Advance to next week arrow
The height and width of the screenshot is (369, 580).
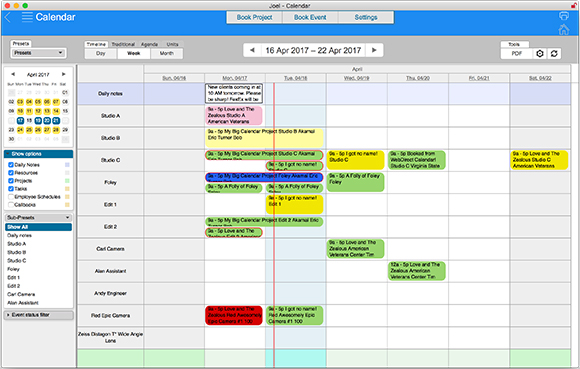click(374, 50)
